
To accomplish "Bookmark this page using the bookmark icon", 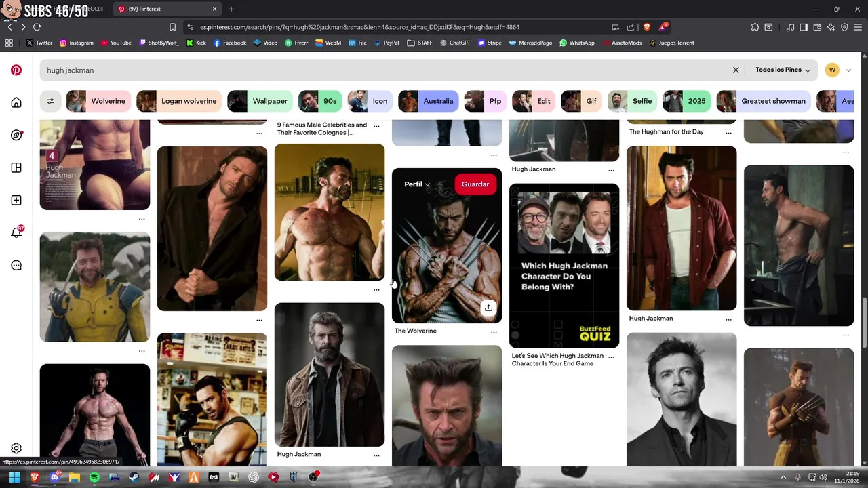I will (x=172, y=27).
